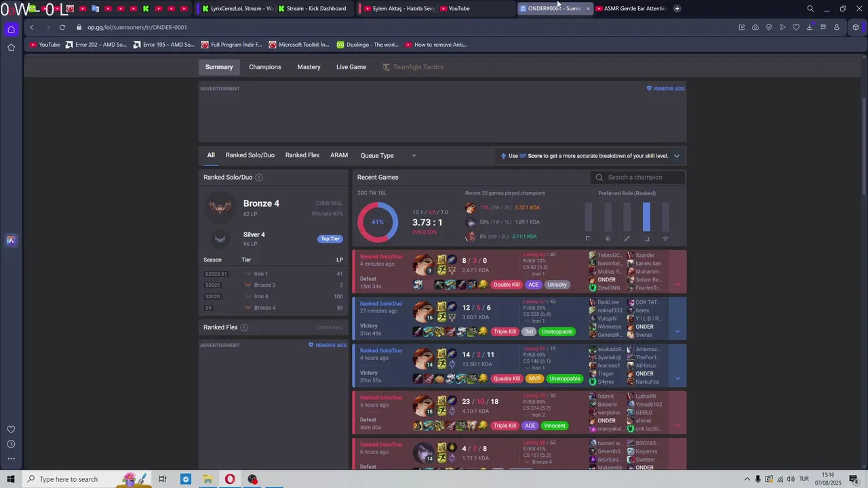Open the player send icon in toolbar
The image size is (868, 488).
click(783, 27)
